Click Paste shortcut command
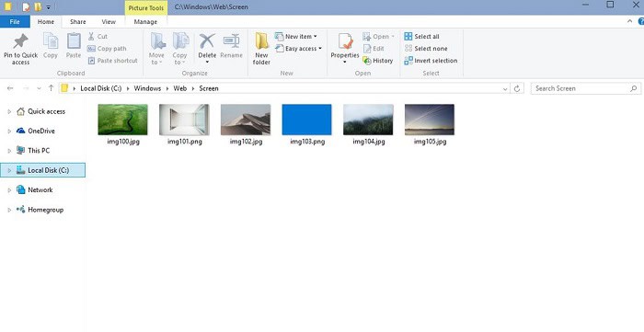This screenshot has width=644, height=332. [112, 61]
